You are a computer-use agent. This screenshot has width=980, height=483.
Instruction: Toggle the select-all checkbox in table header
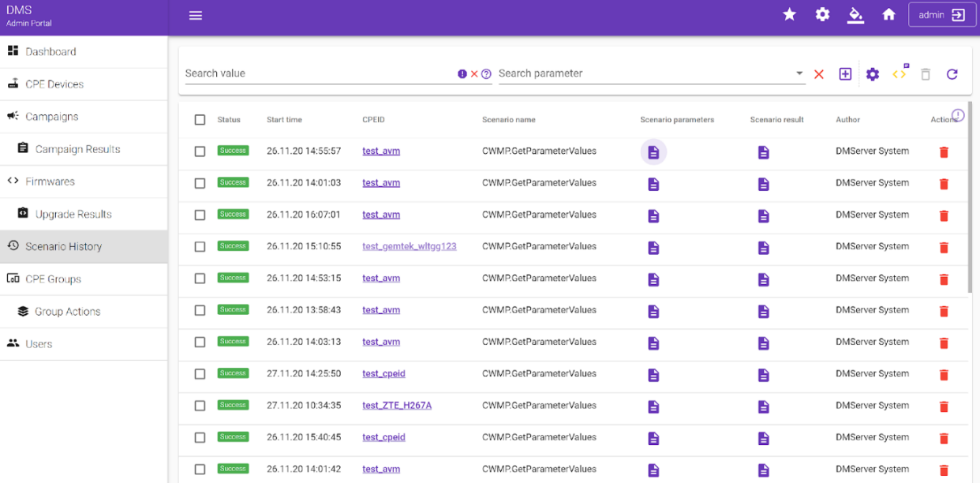[200, 120]
